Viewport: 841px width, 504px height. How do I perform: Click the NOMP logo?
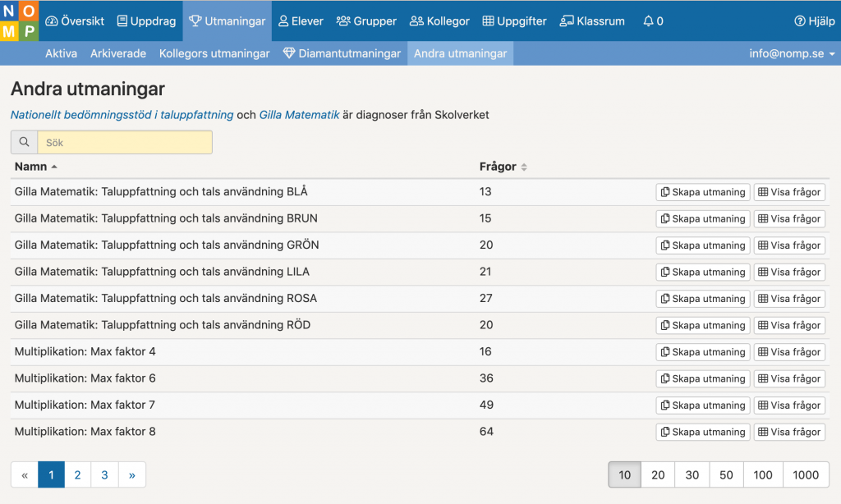coord(20,21)
